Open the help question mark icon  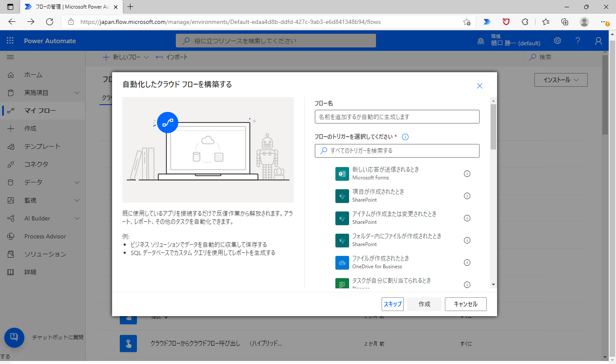[578, 41]
